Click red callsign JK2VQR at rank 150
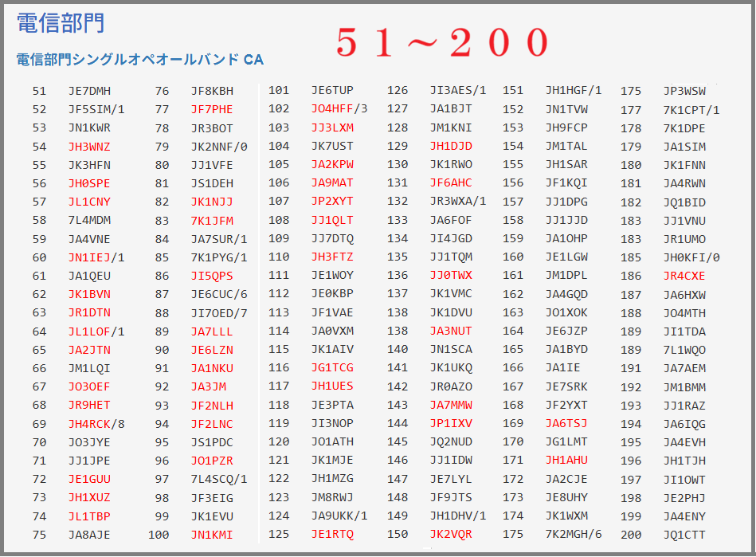The width and height of the screenshot is (756, 557). [451, 535]
